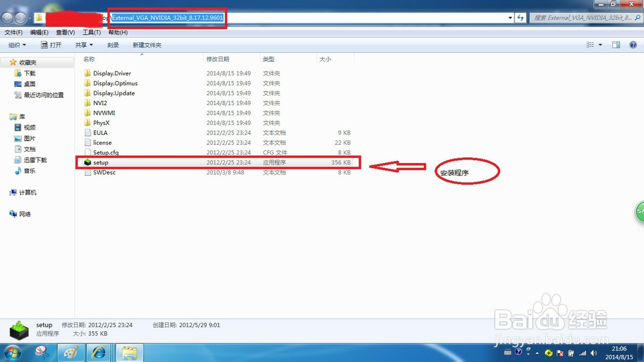Select the NVI2 folder icon
Image resolution: width=644 pixels, height=362 pixels.
click(87, 102)
